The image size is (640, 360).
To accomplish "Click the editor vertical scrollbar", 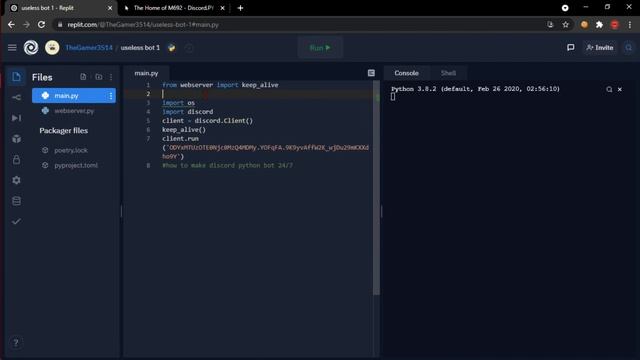I will 376,188.
